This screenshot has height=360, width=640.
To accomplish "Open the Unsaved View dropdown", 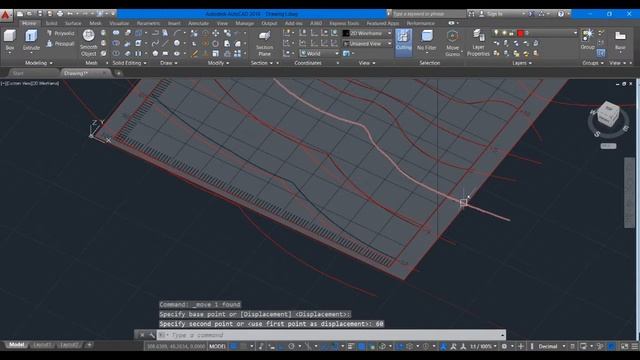I will point(367,43).
